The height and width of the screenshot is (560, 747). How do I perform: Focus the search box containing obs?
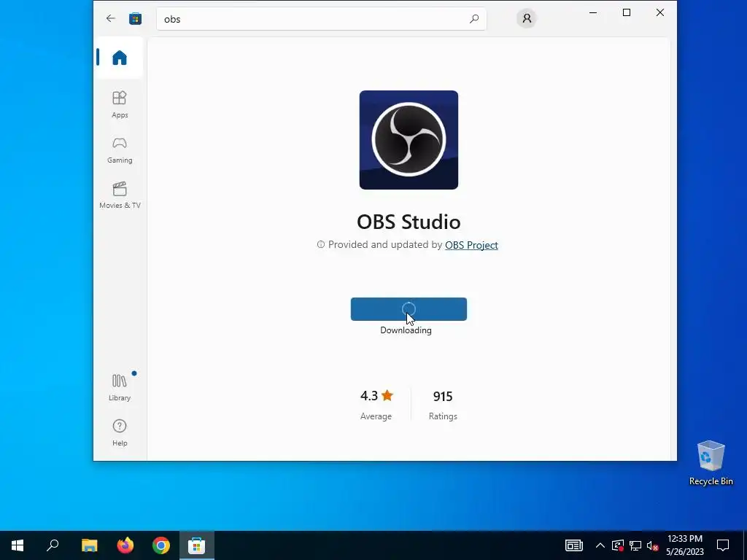point(321,19)
